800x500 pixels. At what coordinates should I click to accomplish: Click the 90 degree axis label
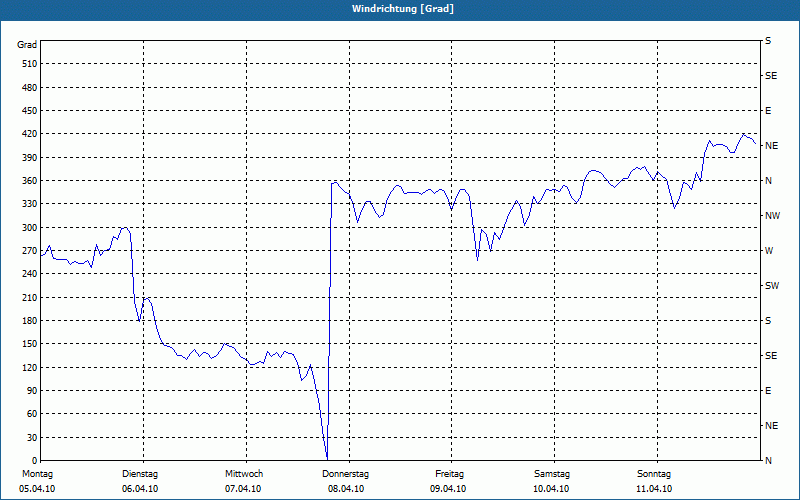tap(32, 391)
